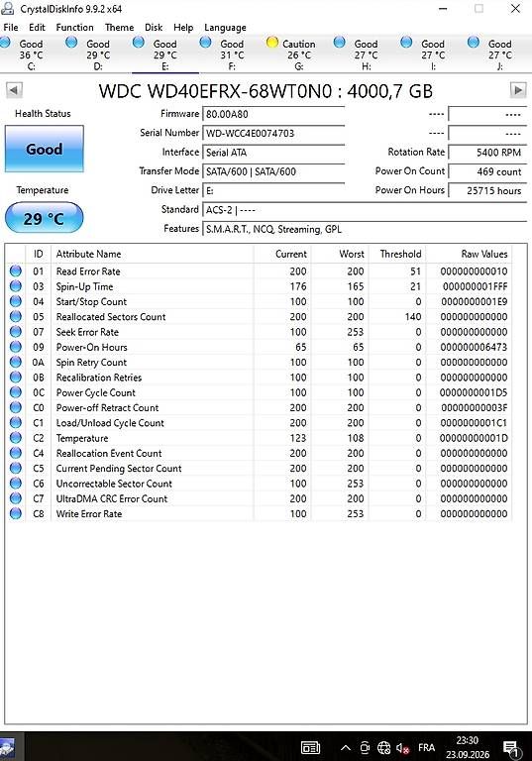The height and width of the screenshot is (761, 532).
Task: Click the status orb for Start/Stop Count
Action: [x=16, y=301]
